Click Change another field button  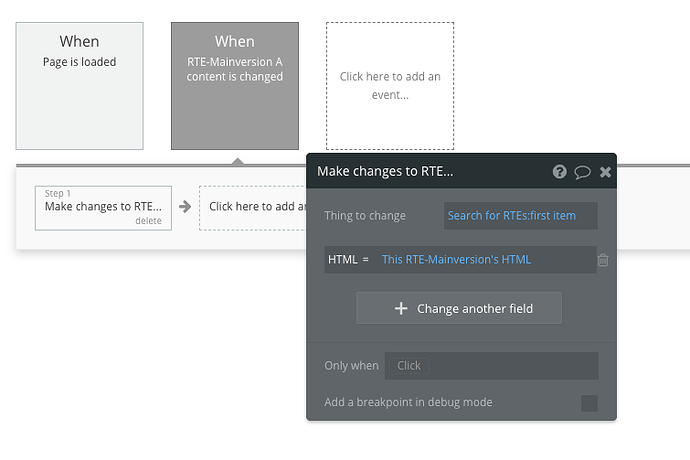(459, 308)
